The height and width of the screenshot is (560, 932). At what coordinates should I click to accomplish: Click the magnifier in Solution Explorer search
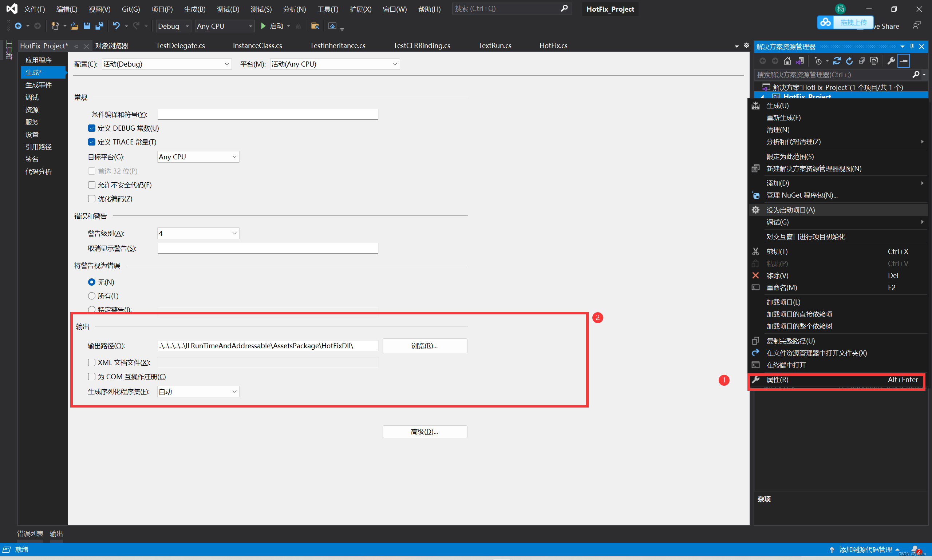pos(915,75)
